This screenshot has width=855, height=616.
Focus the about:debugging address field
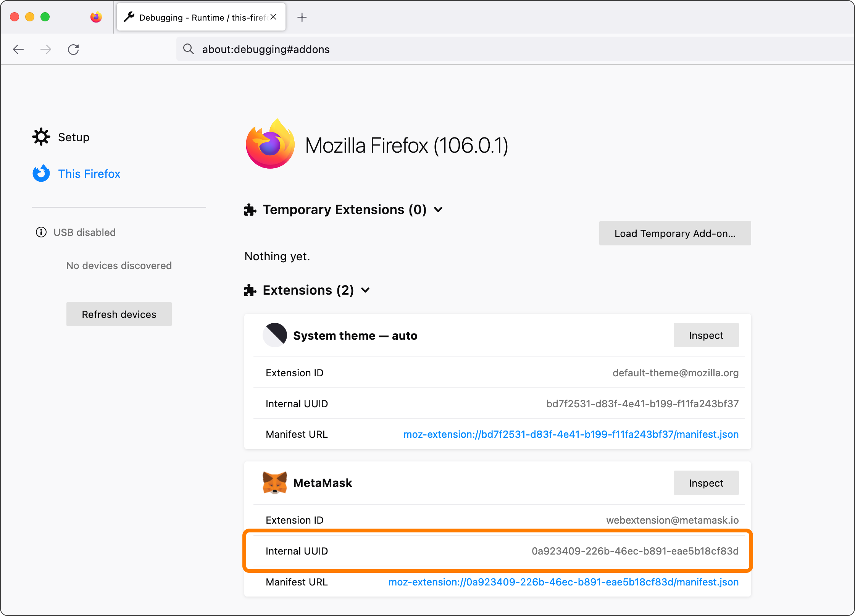pyautogui.click(x=515, y=49)
